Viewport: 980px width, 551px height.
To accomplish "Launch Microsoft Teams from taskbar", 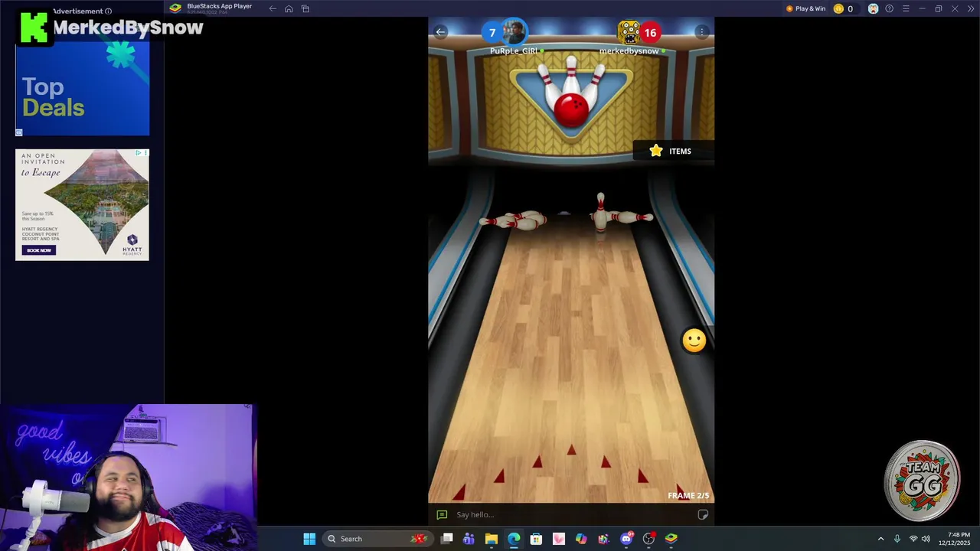I will pyautogui.click(x=469, y=539).
